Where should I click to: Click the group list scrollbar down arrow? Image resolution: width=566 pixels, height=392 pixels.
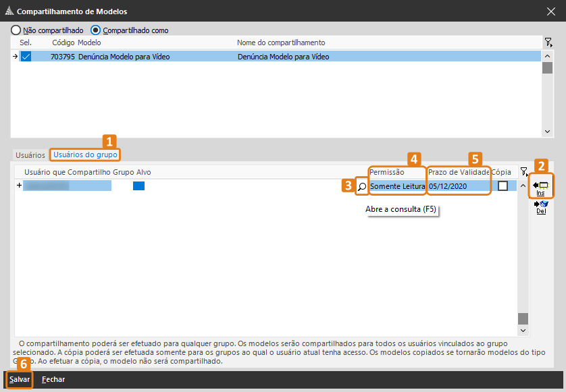click(522, 331)
